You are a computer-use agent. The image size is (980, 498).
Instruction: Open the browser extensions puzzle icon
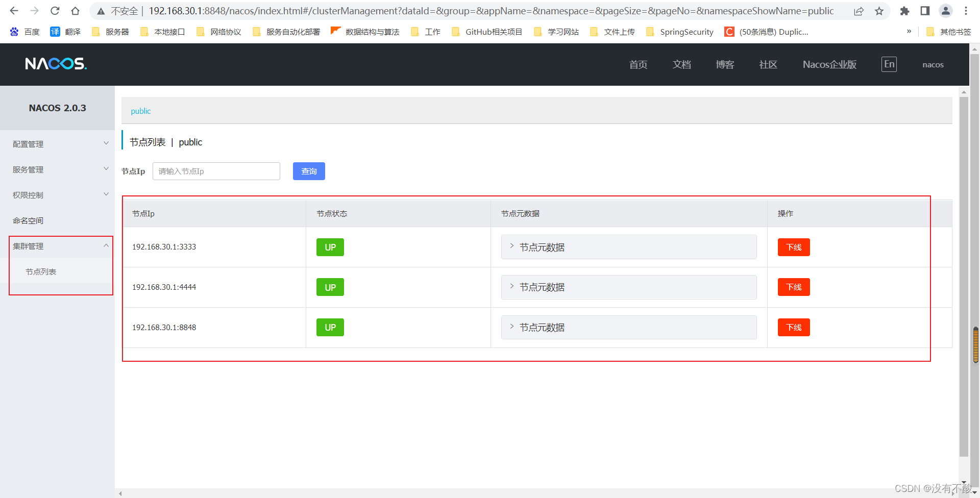(904, 11)
